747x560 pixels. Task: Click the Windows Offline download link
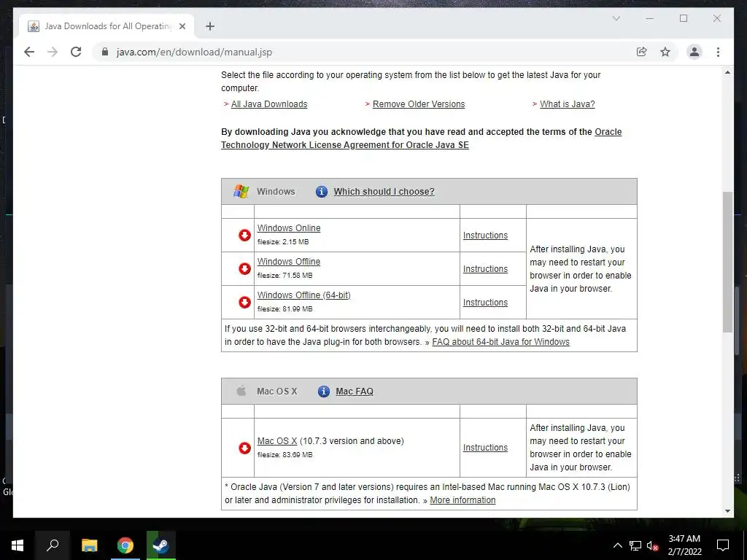289,262
